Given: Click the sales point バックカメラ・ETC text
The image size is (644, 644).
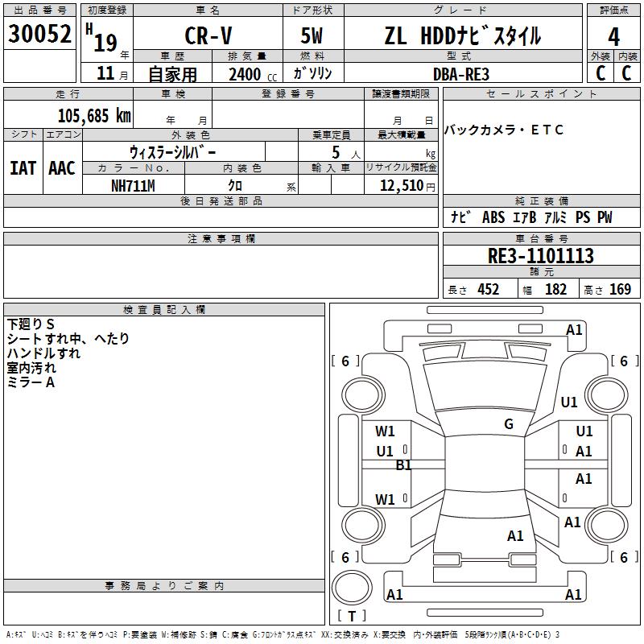Looking at the screenshot, I should pos(504,130).
